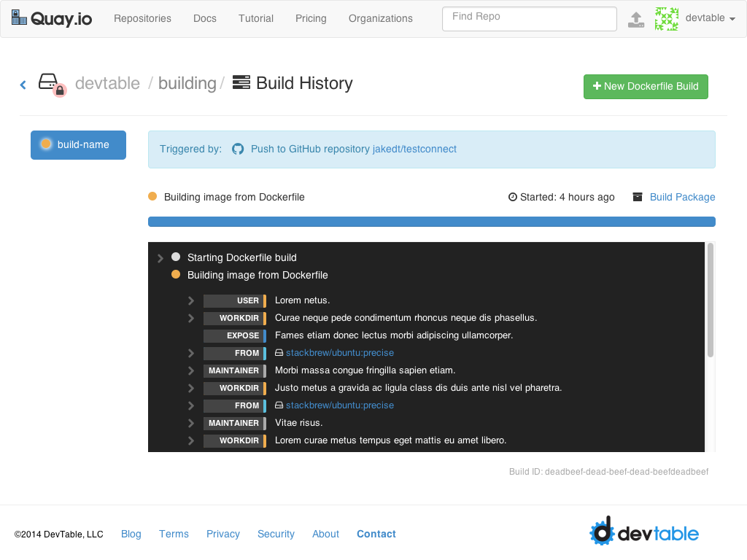Expand the WORKDIR Curae neque step
The image size is (747, 560).
point(191,318)
